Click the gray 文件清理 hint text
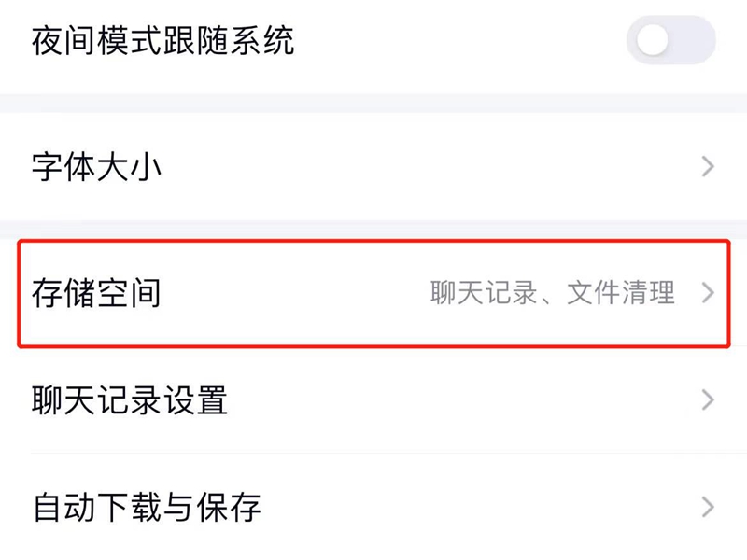The height and width of the screenshot is (560, 747). [x=621, y=293]
